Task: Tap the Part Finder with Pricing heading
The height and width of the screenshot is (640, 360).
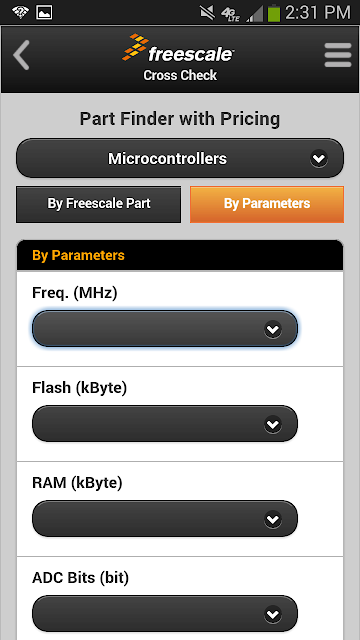Action: click(180, 119)
